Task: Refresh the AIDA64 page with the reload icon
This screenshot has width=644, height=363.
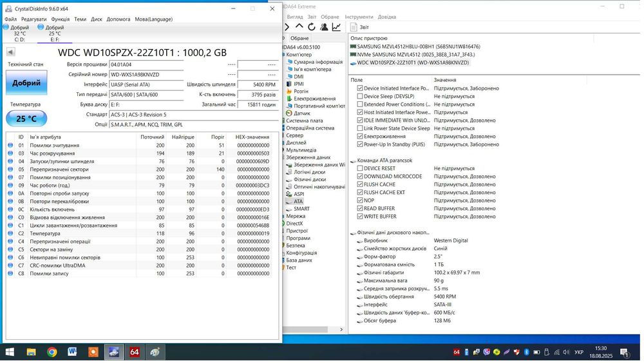Action: (312, 27)
